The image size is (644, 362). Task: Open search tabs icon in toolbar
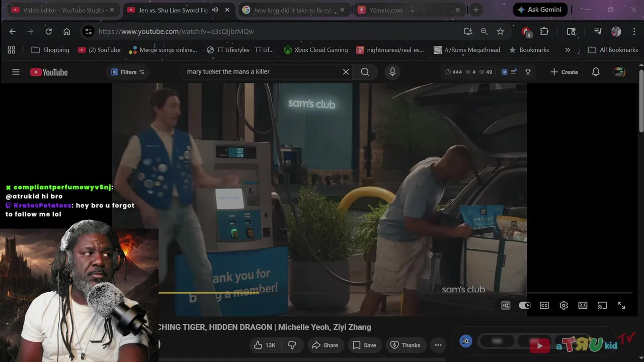[571, 31]
